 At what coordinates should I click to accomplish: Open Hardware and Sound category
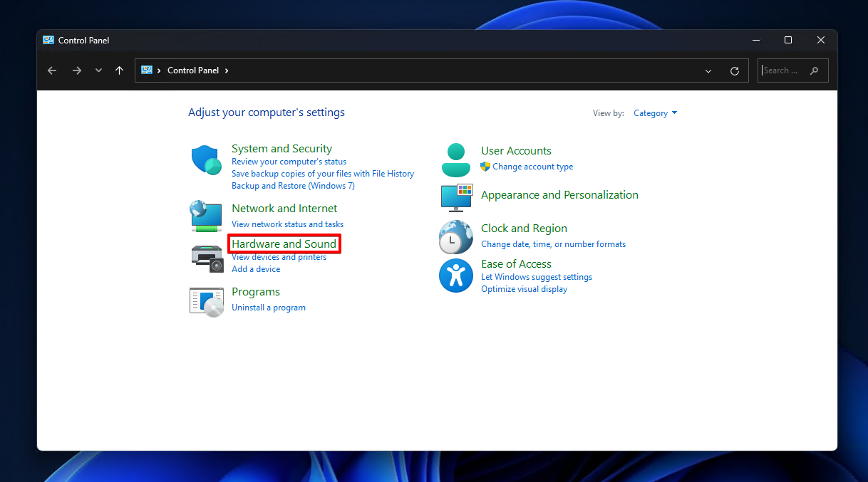(x=284, y=243)
